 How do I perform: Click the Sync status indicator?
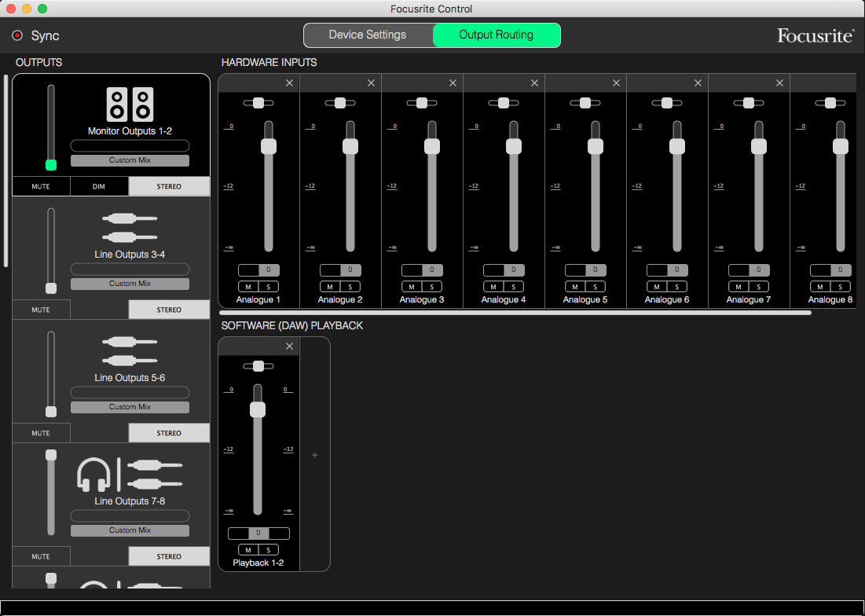click(17, 36)
